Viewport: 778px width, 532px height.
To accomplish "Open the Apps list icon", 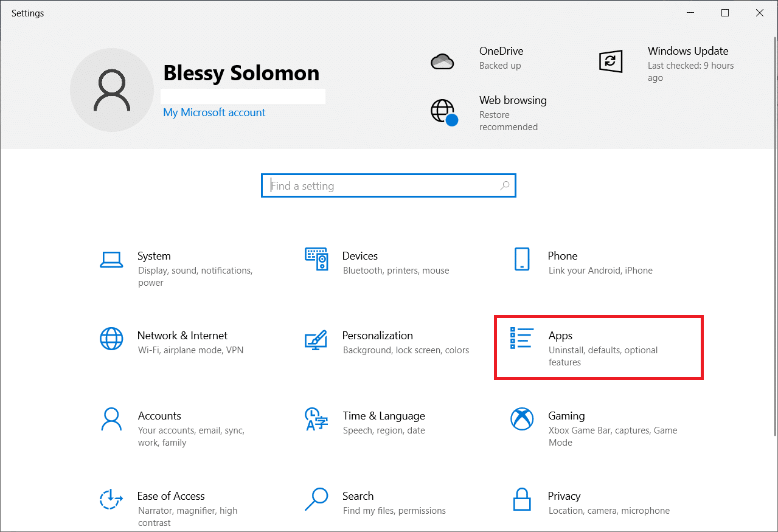I will 522,338.
